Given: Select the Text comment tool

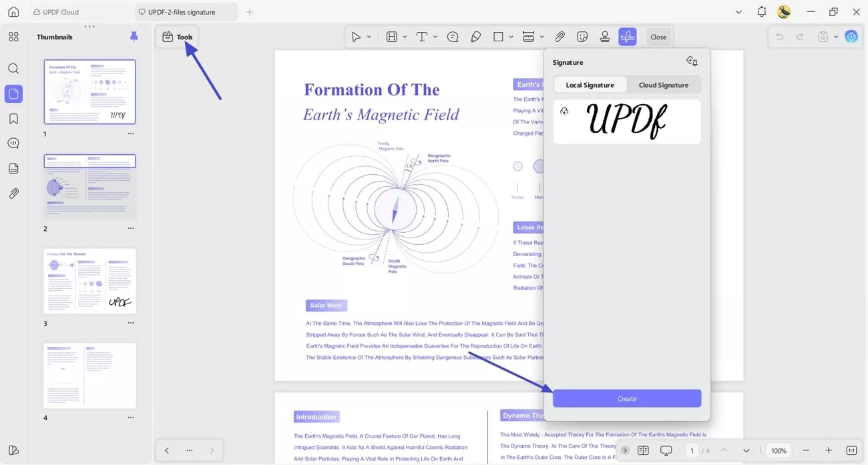Looking at the screenshot, I should tap(422, 37).
